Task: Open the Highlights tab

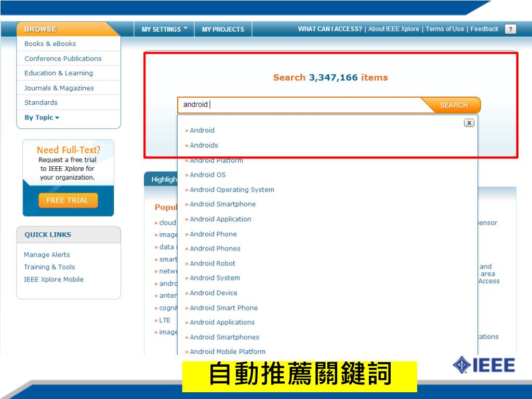Action: (x=162, y=179)
